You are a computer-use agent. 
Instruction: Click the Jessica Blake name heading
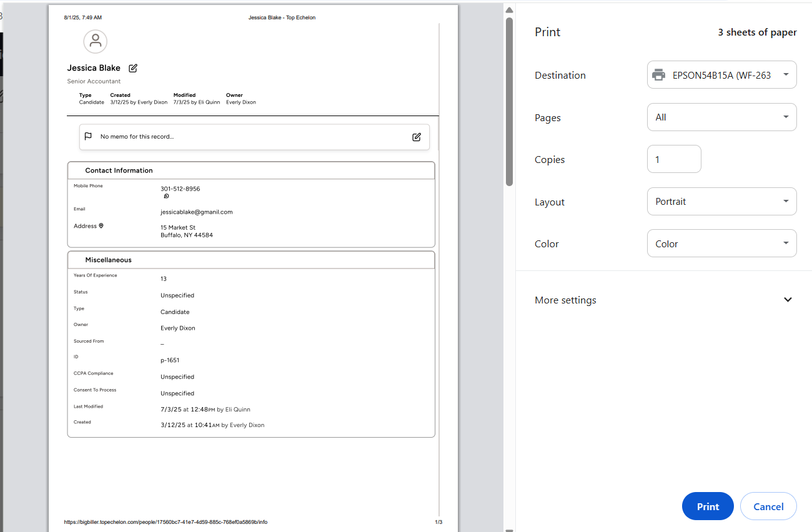click(94, 68)
